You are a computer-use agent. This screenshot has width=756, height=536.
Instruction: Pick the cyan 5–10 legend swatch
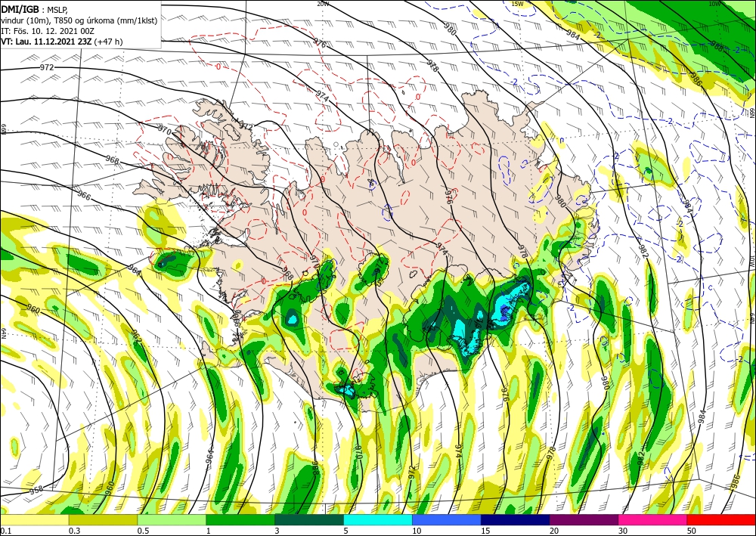(378, 520)
